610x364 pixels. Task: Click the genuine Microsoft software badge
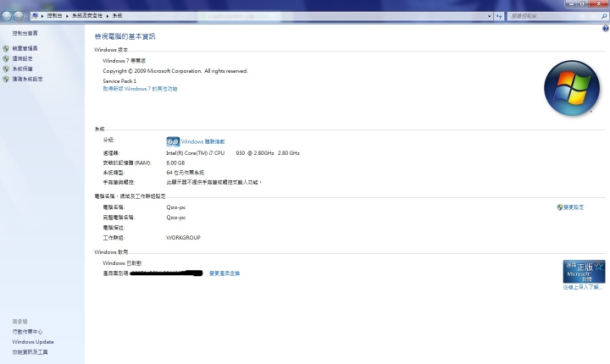(584, 271)
